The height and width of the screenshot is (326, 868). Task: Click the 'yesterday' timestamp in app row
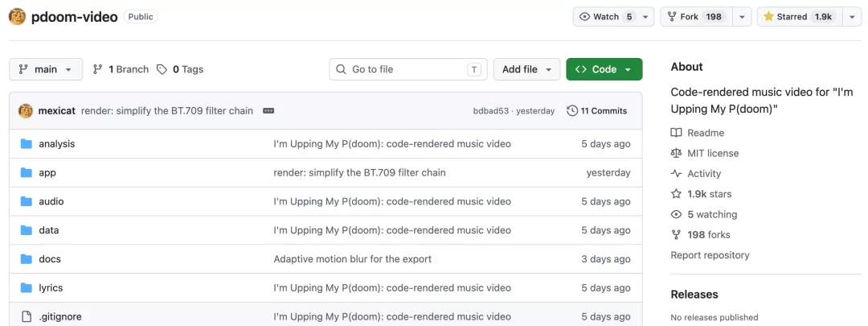point(608,173)
